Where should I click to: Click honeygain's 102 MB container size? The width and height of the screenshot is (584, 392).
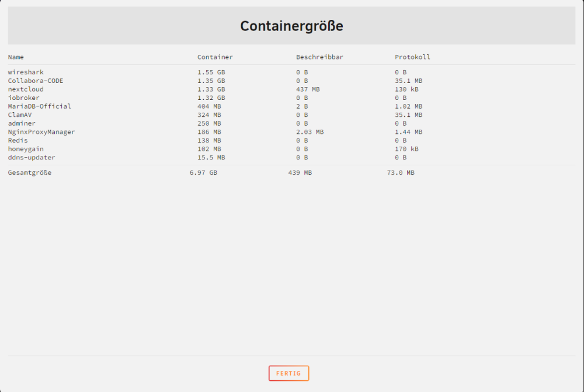tap(209, 149)
